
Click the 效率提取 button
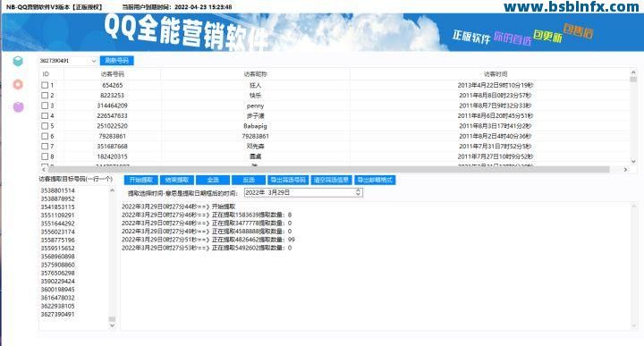pyautogui.click(x=176, y=180)
